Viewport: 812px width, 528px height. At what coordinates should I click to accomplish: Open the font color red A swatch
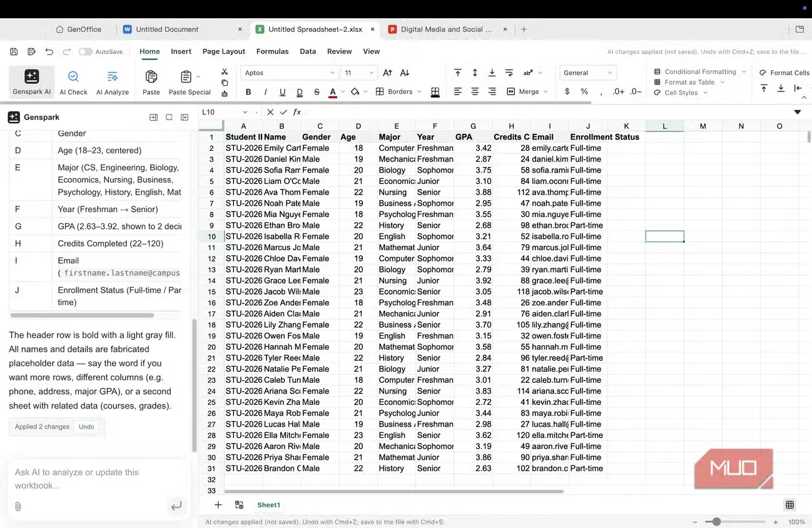coord(333,92)
